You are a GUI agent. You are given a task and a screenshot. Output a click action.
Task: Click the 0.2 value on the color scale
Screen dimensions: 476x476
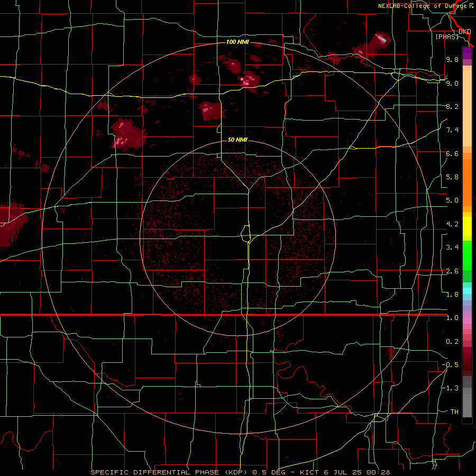point(452,342)
